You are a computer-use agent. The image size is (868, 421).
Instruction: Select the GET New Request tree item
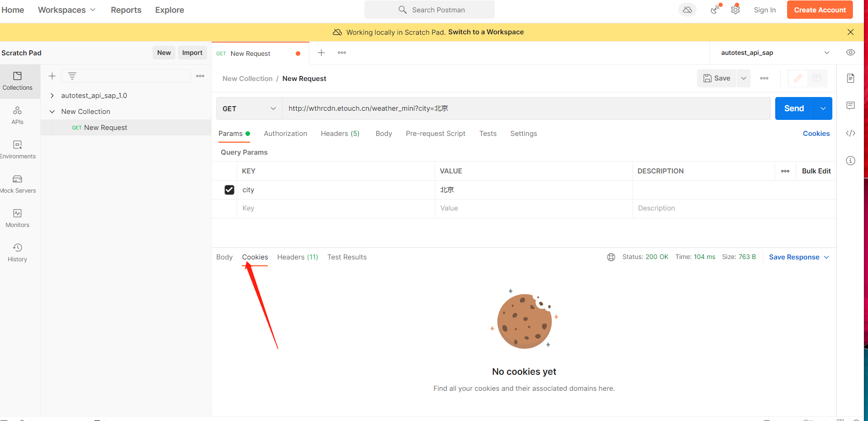click(126, 128)
